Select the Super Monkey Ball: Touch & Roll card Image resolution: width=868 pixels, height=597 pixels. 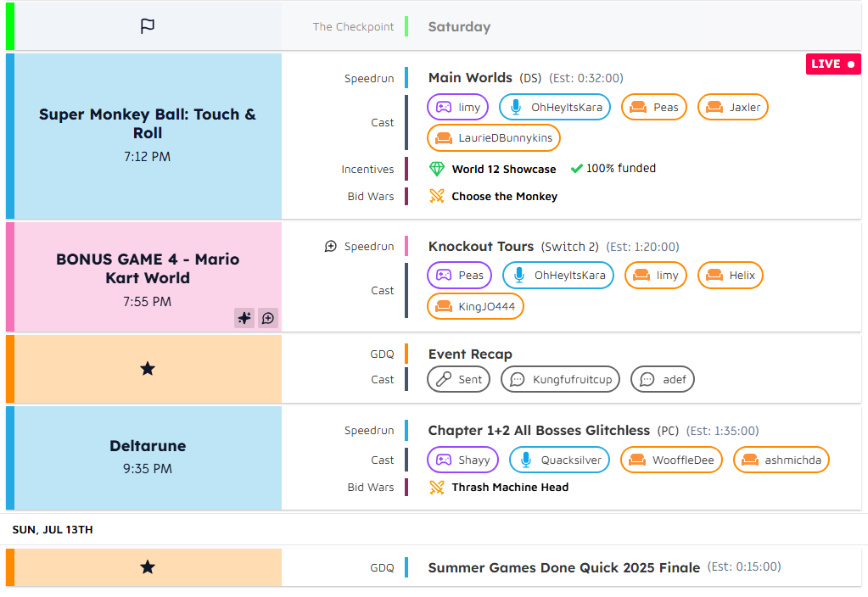click(148, 137)
